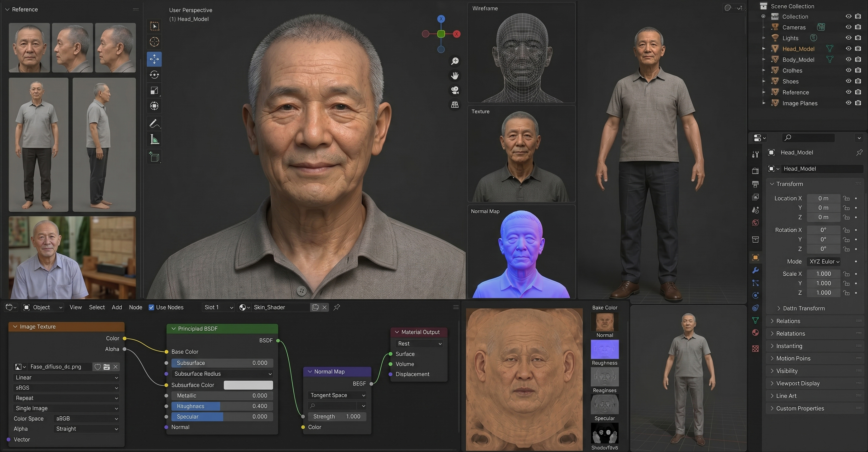Select Head_Model in the outliner

(798, 49)
